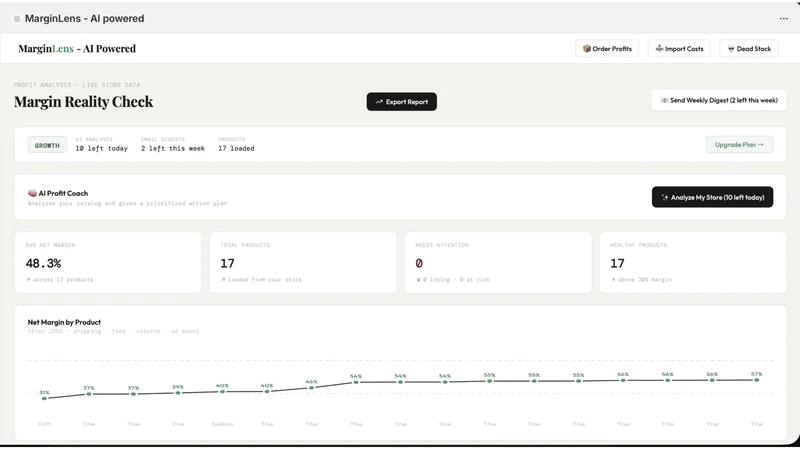Click the Send Weekly Digest mail icon
Viewport: 800px width, 450px height.
pos(664,101)
